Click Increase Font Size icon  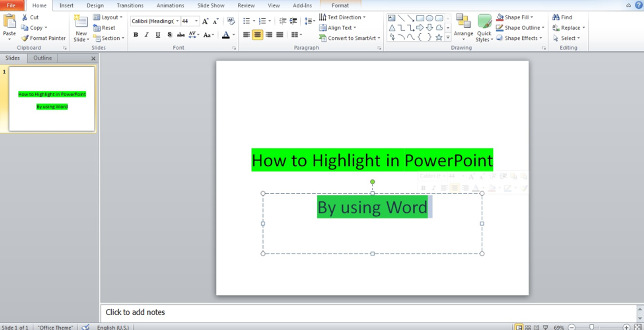point(205,21)
